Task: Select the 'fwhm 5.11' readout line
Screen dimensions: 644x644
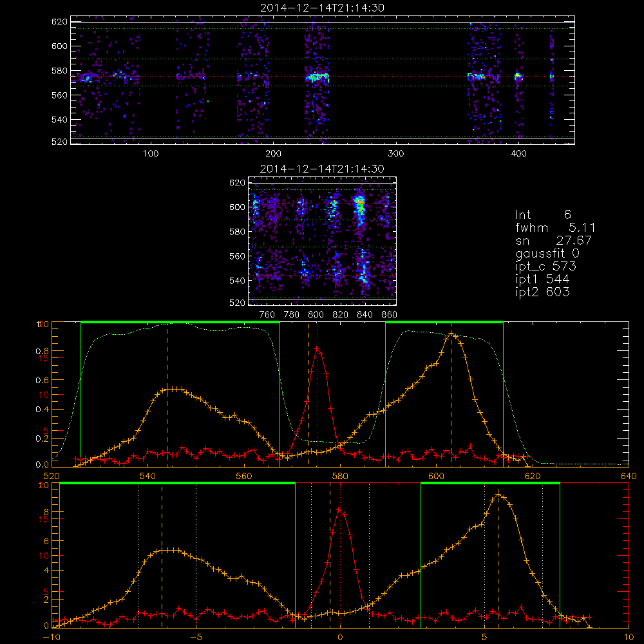Action: click(555, 227)
